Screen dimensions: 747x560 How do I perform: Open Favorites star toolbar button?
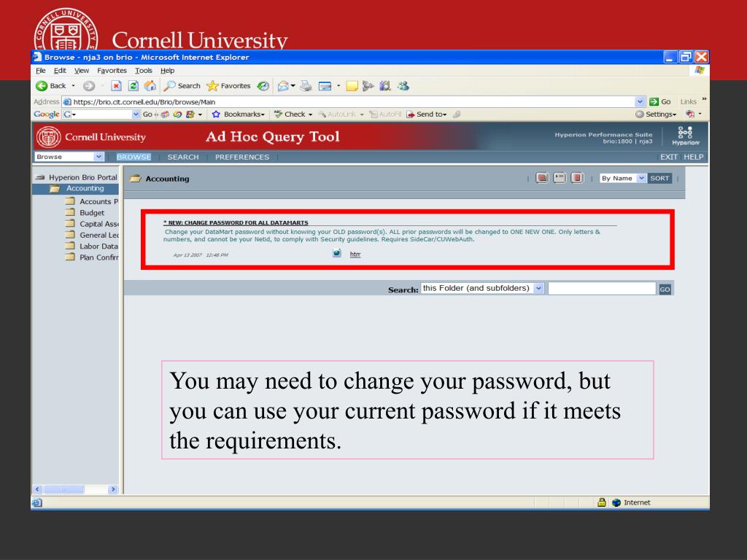click(x=228, y=86)
